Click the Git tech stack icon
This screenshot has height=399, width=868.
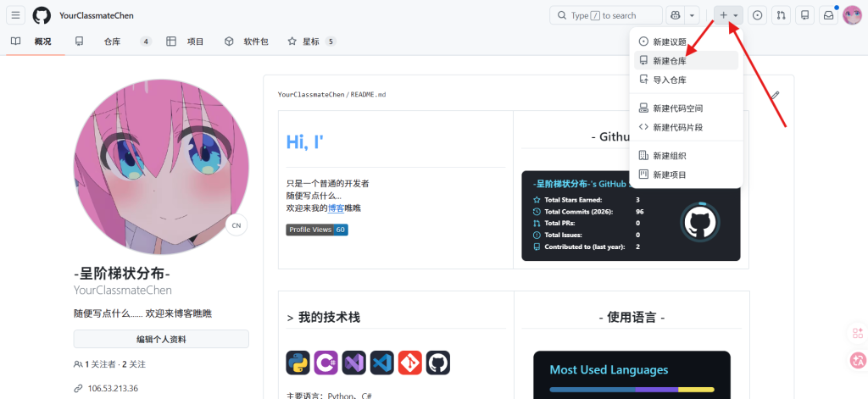click(410, 363)
